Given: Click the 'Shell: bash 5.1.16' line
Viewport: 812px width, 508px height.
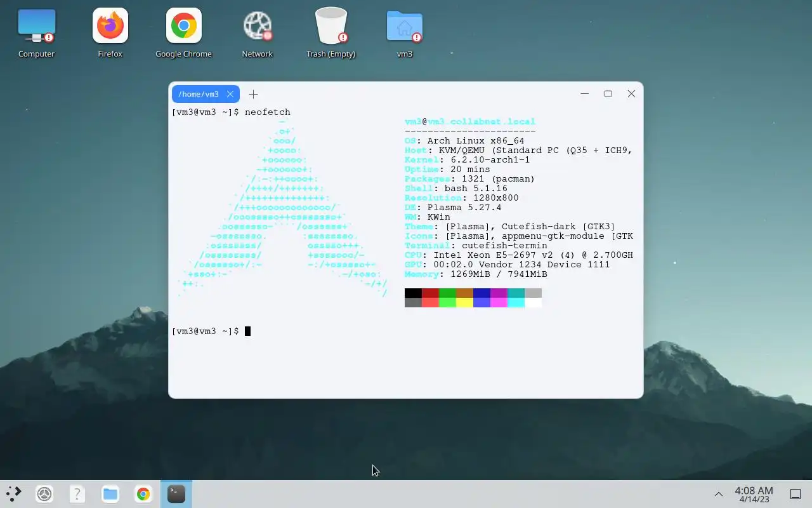Looking at the screenshot, I should click(456, 189).
